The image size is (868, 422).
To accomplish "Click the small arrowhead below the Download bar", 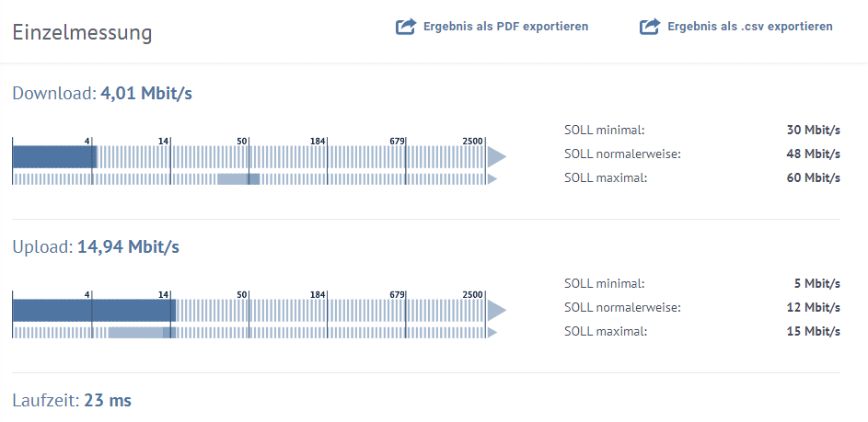I will [x=492, y=178].
